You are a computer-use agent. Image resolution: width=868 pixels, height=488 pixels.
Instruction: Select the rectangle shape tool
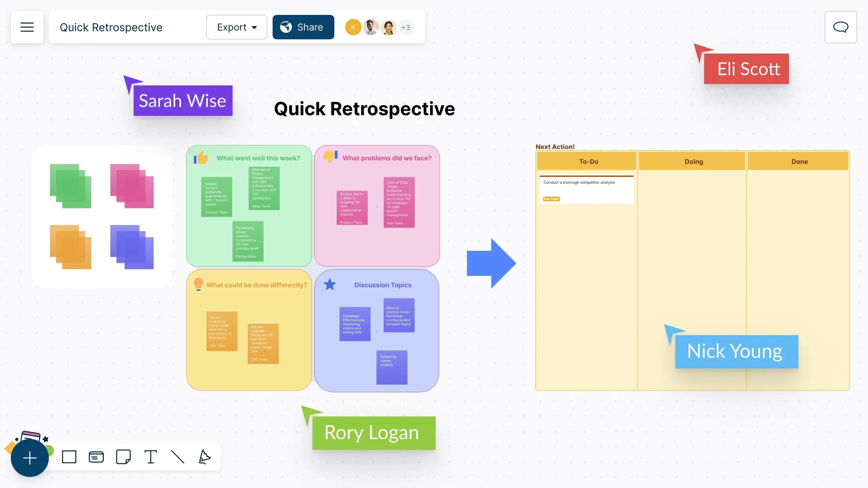click(68, 457)
